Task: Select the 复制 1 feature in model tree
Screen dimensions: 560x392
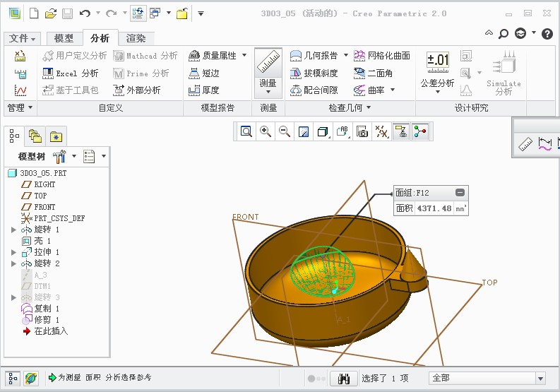Action: click(x=47, y=309)
